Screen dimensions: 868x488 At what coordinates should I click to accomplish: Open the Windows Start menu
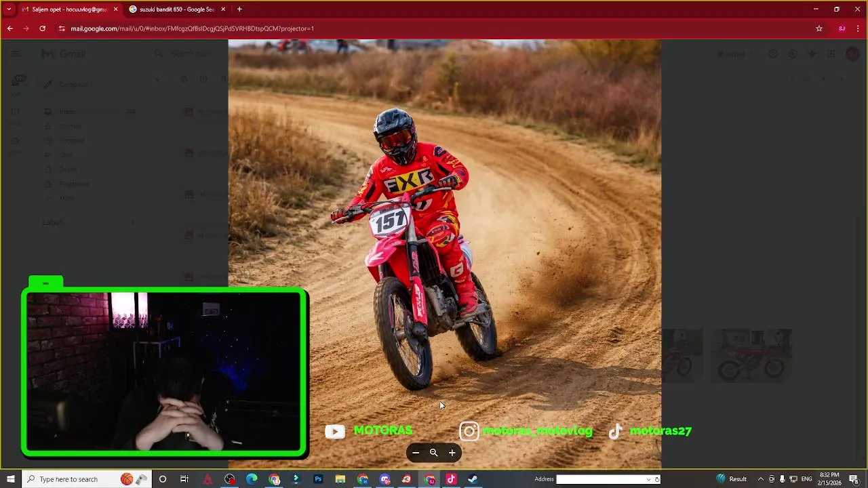10,479
